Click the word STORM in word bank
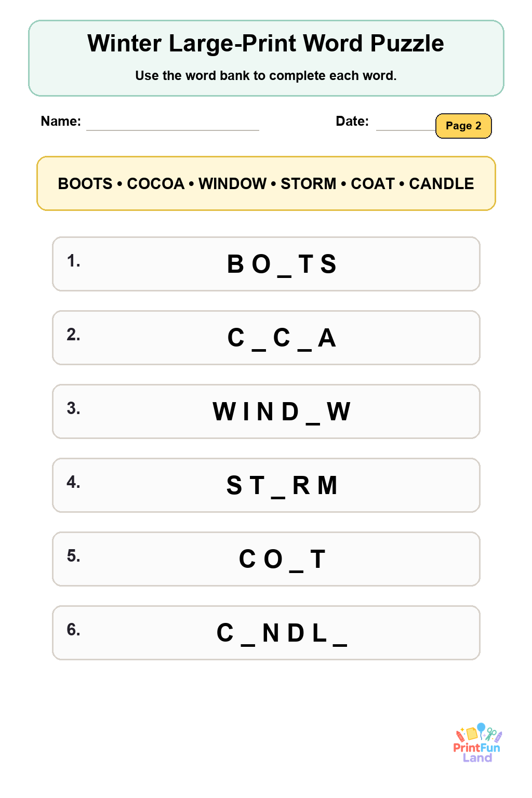 pyautogui.click(x=309, y=183)
